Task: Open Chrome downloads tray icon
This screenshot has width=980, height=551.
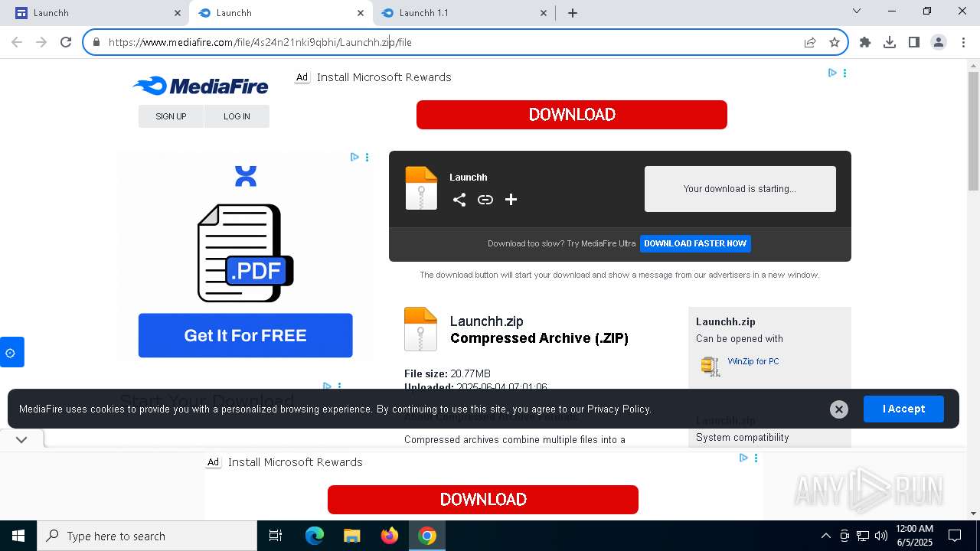Action: tap(890, 42)
